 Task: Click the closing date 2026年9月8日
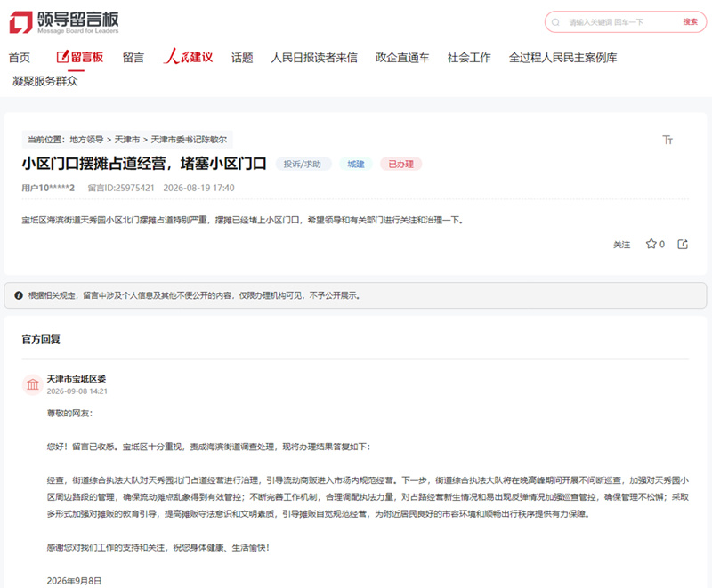click(74, 581)
